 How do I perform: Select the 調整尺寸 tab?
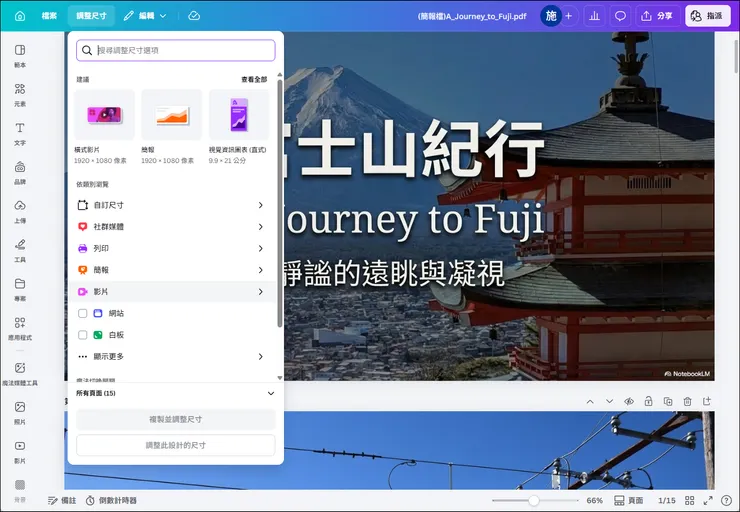(x=91, y=16)
